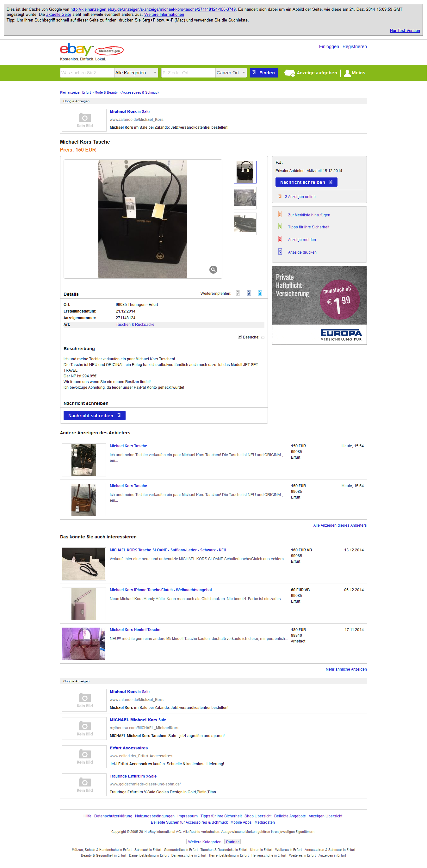Image resolution: width=427 pixels, height=868 pixels.
Task: Click Anzeige aufgeben megaphone icon
Action: click(289, 73)
